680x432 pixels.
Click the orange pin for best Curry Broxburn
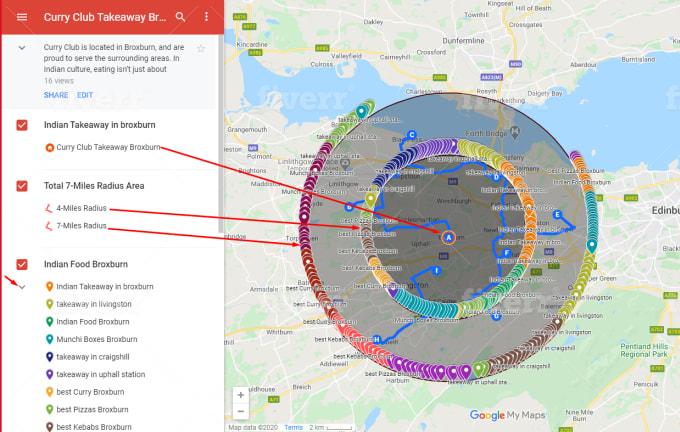point(49,392)
